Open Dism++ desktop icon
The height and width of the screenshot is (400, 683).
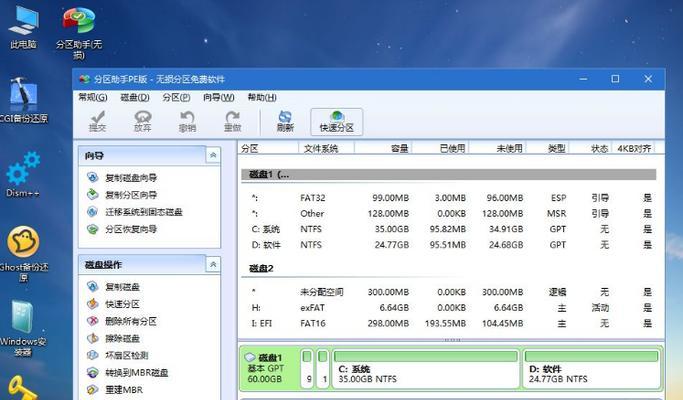click(x=23, y=174)
